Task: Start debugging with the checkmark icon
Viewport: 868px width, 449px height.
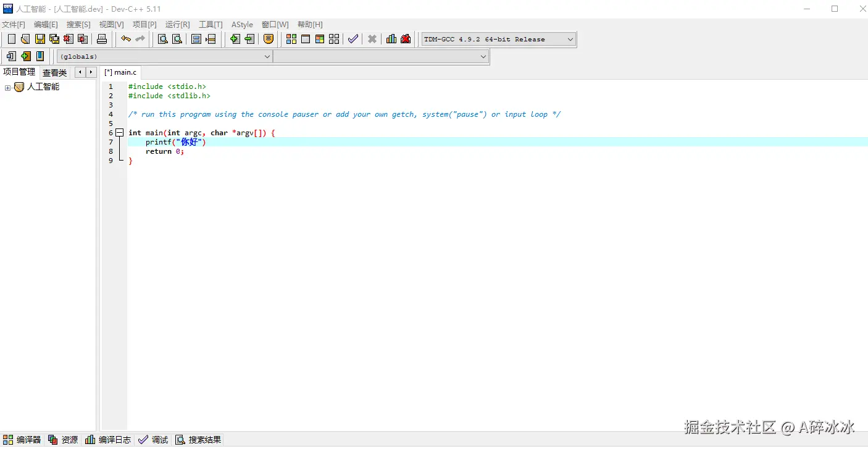Action: click(x=353, y=39)
